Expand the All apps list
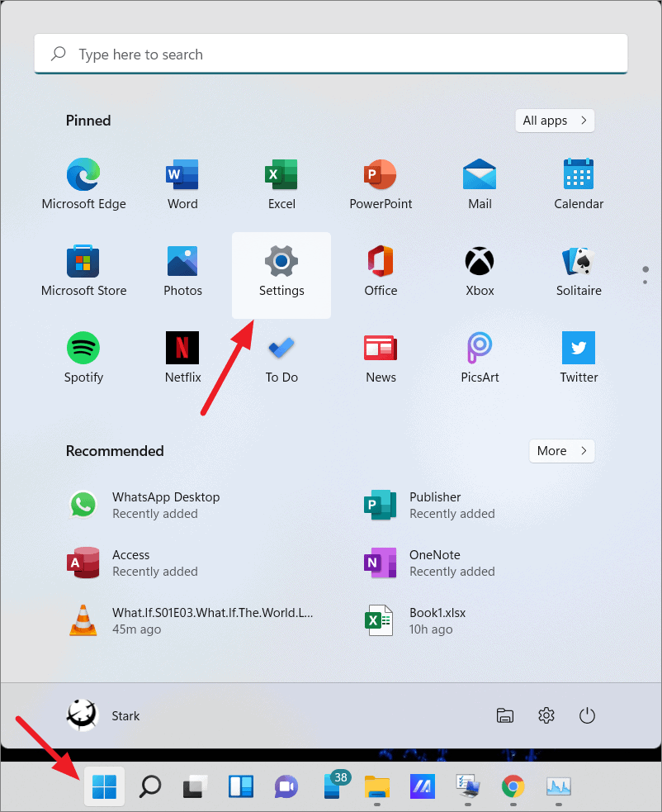The width and height of the screenshot is (662, 812). 555,121
